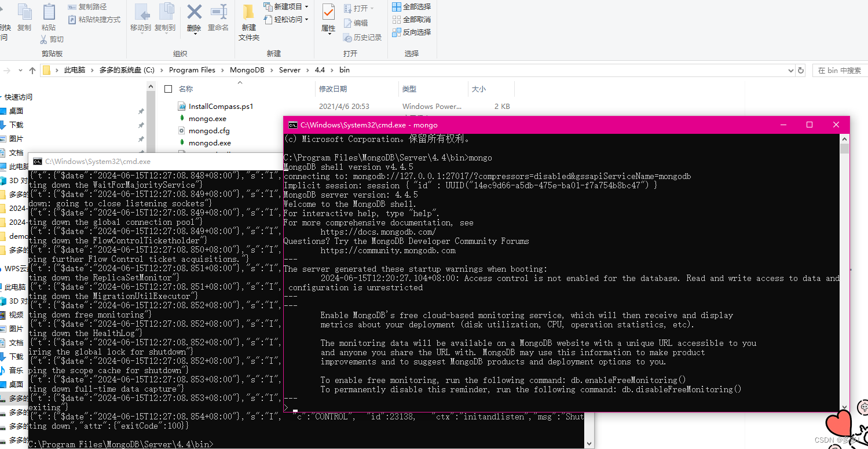Click the refresh icon beside the address bar
Image resolution: width=868 pixels, height=449 pixels.
(801, 70)
